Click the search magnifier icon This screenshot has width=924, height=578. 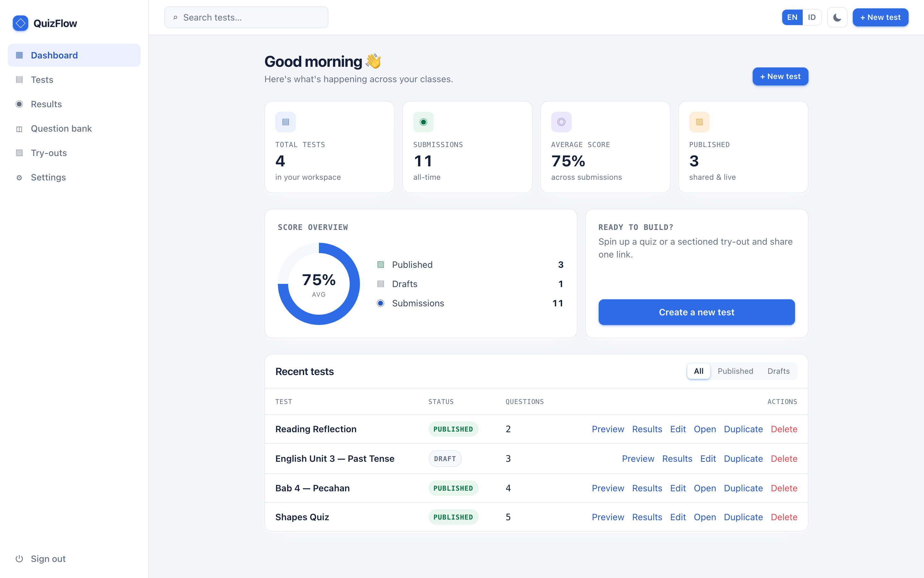tap(175, 18)
